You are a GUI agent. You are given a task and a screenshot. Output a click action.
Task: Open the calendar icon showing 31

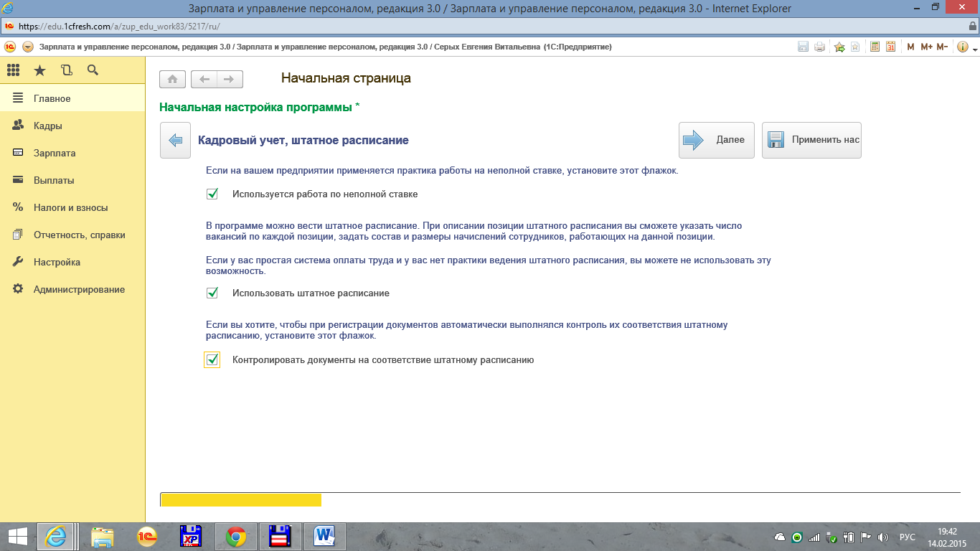[890, 47]
